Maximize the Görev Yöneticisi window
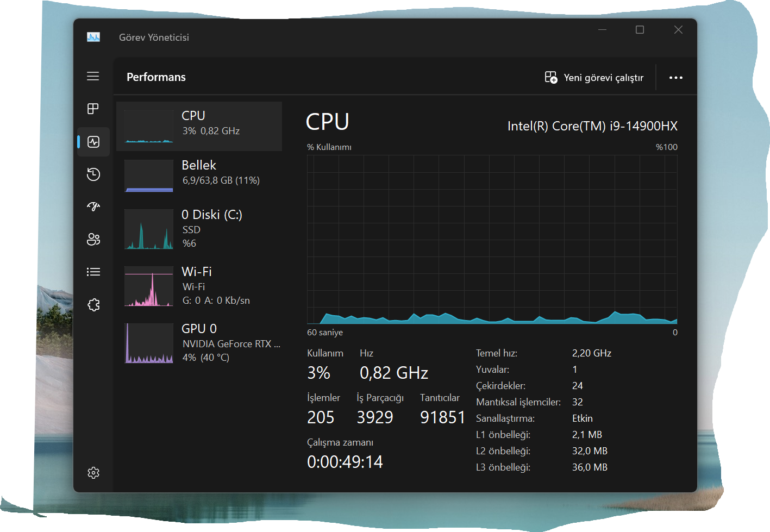This screenshot has height=532, width=770. (x=640, y=30)
